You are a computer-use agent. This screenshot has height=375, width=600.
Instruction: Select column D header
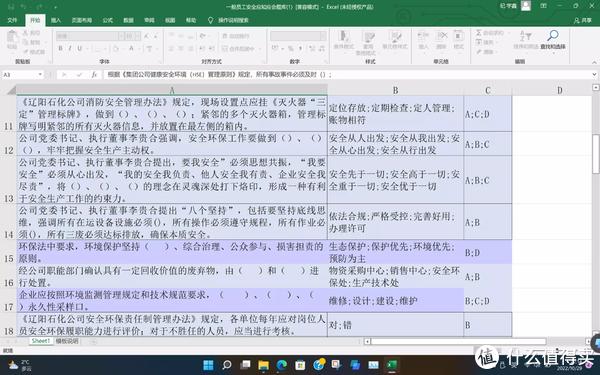click(x=559, y=90)
